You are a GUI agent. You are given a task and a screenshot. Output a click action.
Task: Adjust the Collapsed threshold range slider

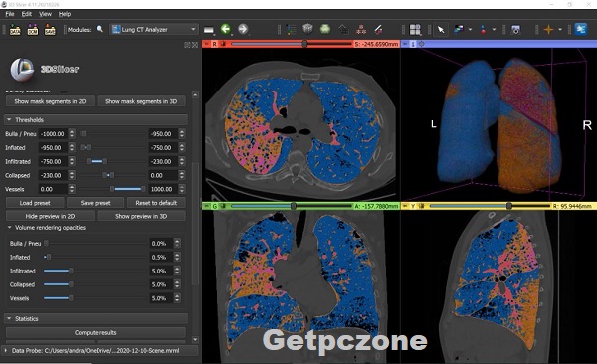108,175
